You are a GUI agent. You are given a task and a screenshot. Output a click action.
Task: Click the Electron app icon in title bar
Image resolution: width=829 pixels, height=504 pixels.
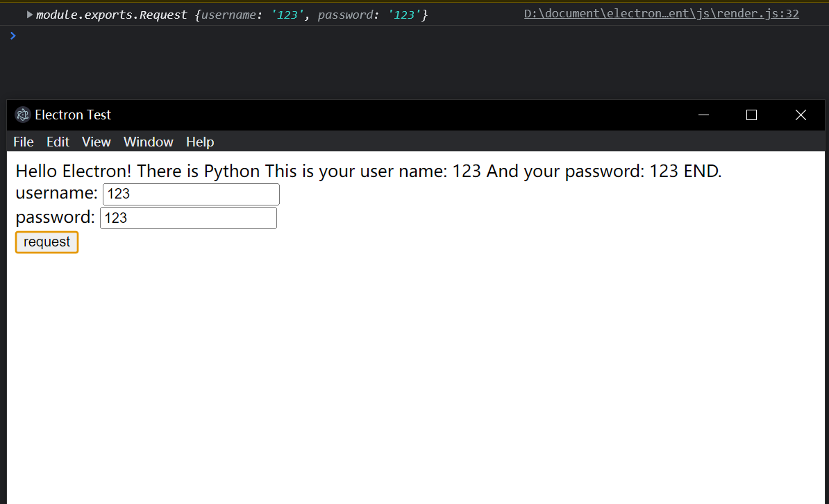point(23,115)
